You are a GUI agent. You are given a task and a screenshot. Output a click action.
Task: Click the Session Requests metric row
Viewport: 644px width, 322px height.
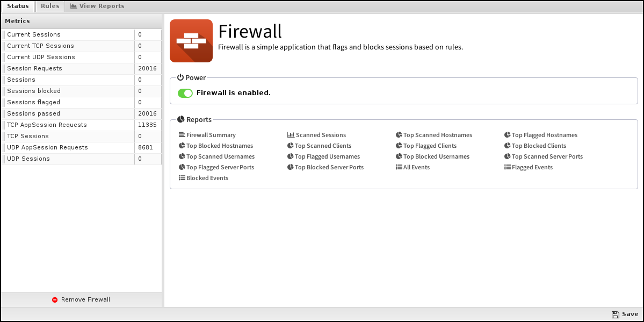tap(70, 68)
